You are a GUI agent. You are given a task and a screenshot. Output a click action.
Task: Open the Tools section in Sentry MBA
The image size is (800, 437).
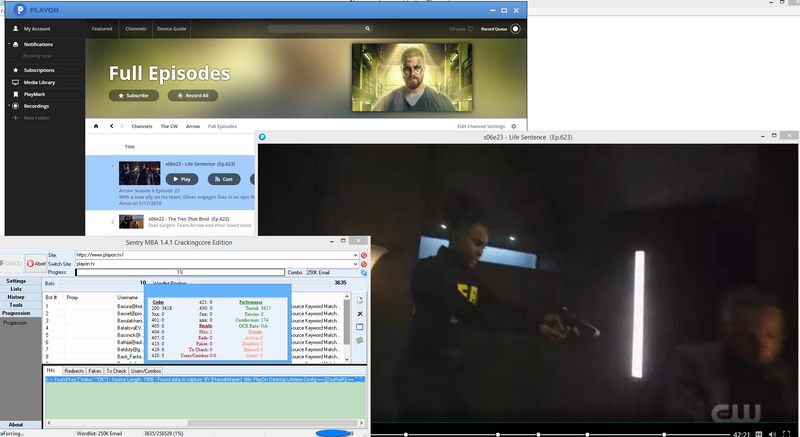click(x=16, y=305)
